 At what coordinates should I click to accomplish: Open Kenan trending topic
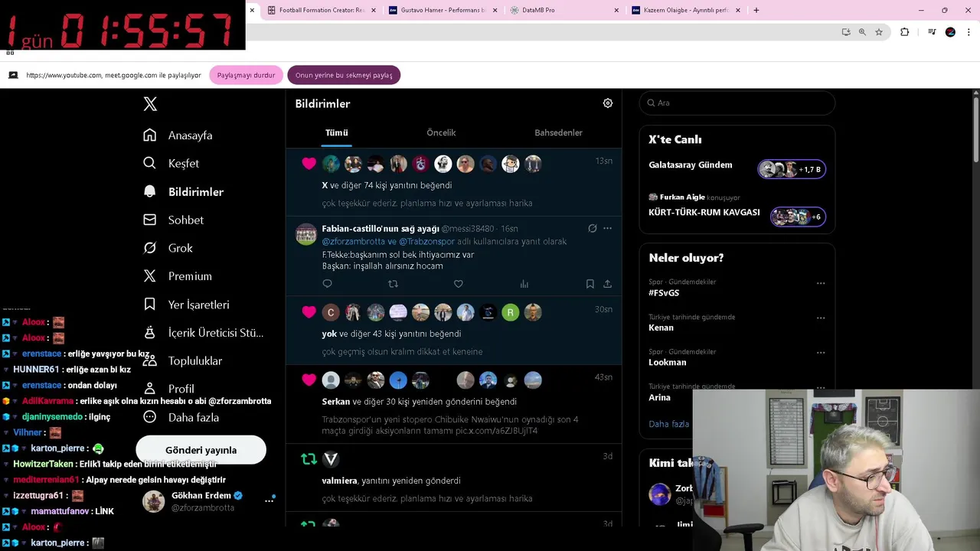point(661,328)
